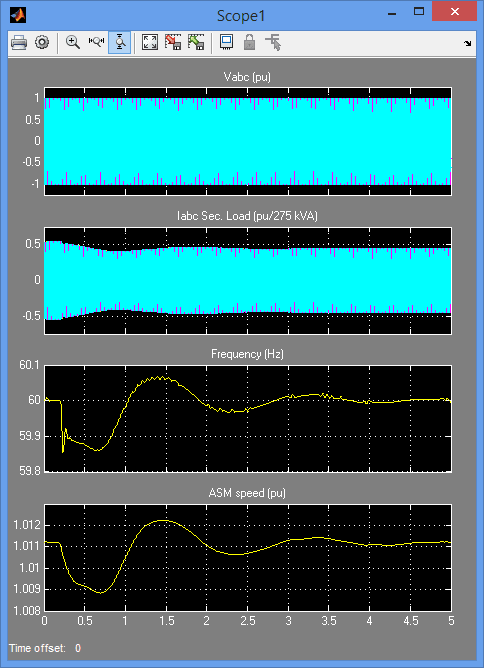Click the frequency curve's peak near 1.5 seconds

pyautogui.click(x=160, y=377)
